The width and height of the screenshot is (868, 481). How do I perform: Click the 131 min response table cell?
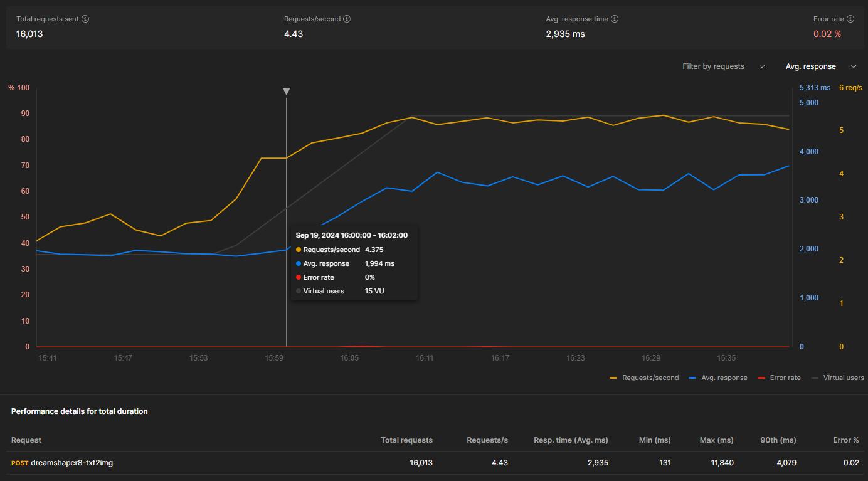click(665, 463)
